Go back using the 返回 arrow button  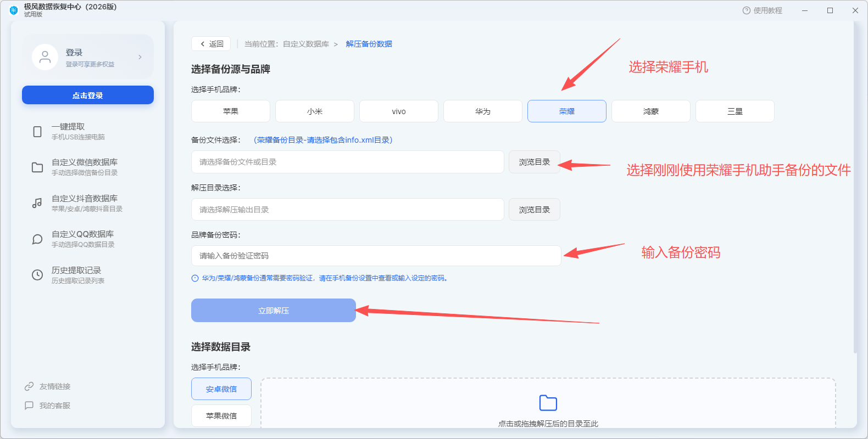pyautogui.click(x=211, y=44)
